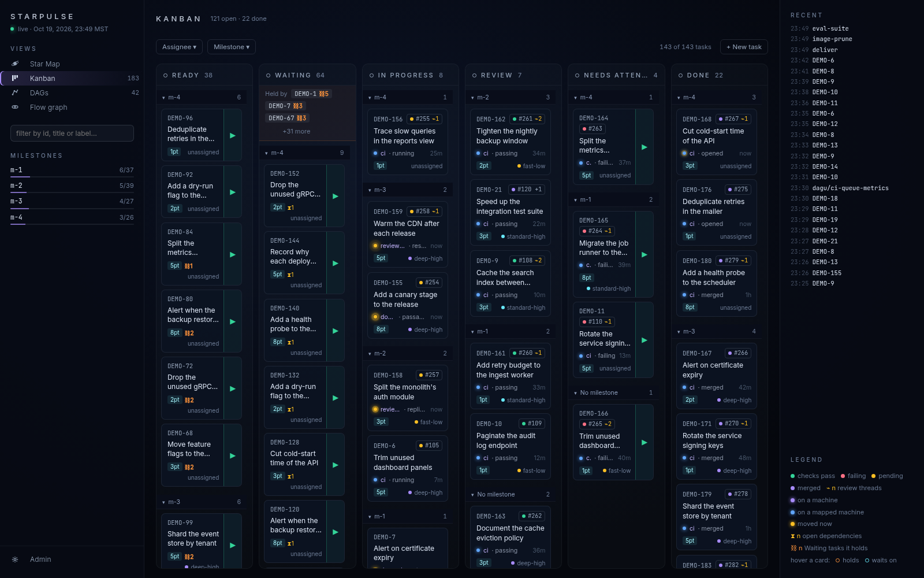
Task: Collapse No milestone group in Review column
Action: click(510, 494)
